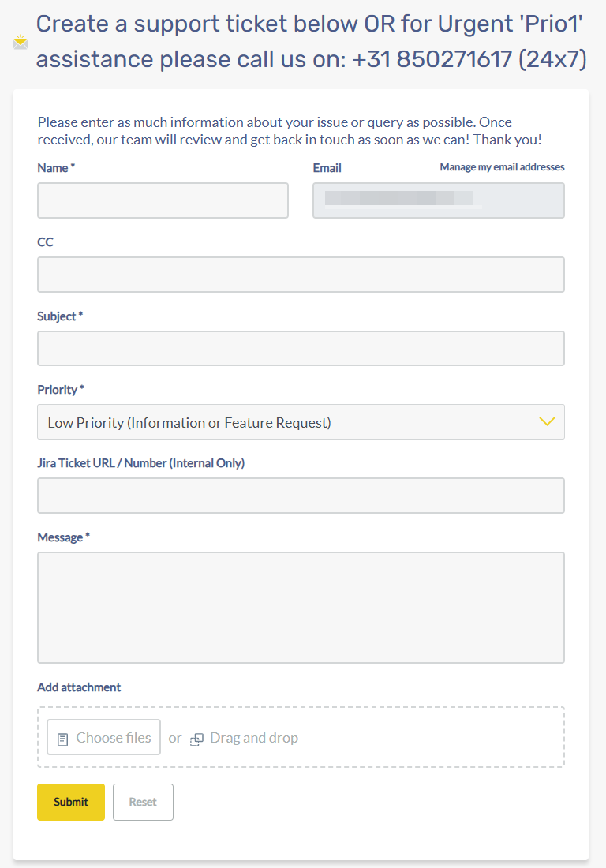Select the Subject text box

click(x=301, y=348)
